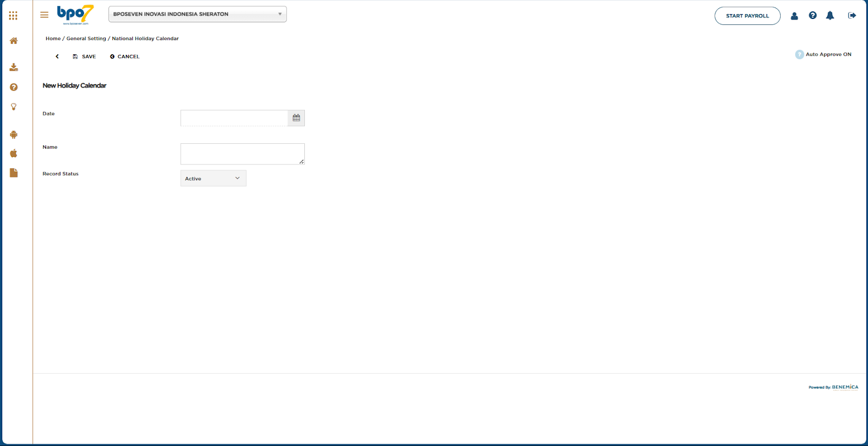This screenshot has width=868, height=446.
Task: Open General Setting breadcrumb link
Action: coord(86,39)
